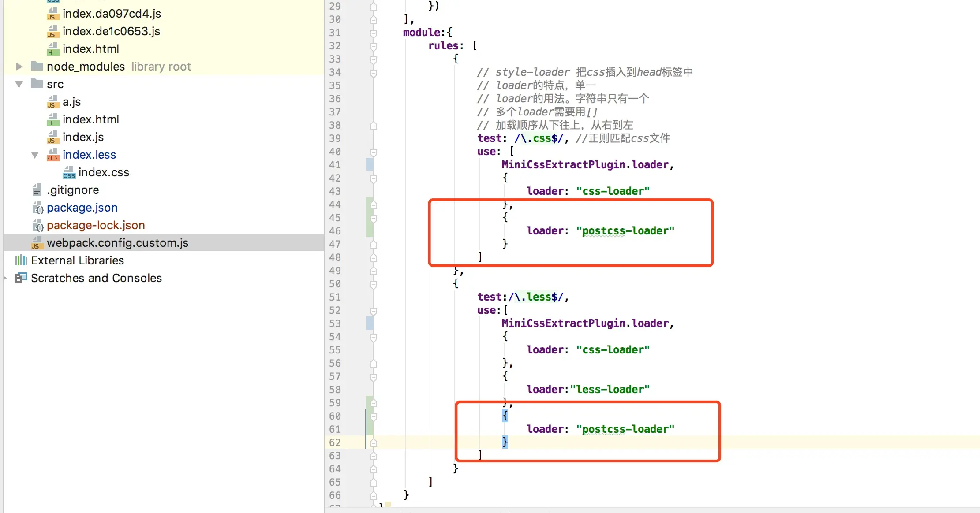Expand the node_modules folder
The image size is (980, 513).
19,67
